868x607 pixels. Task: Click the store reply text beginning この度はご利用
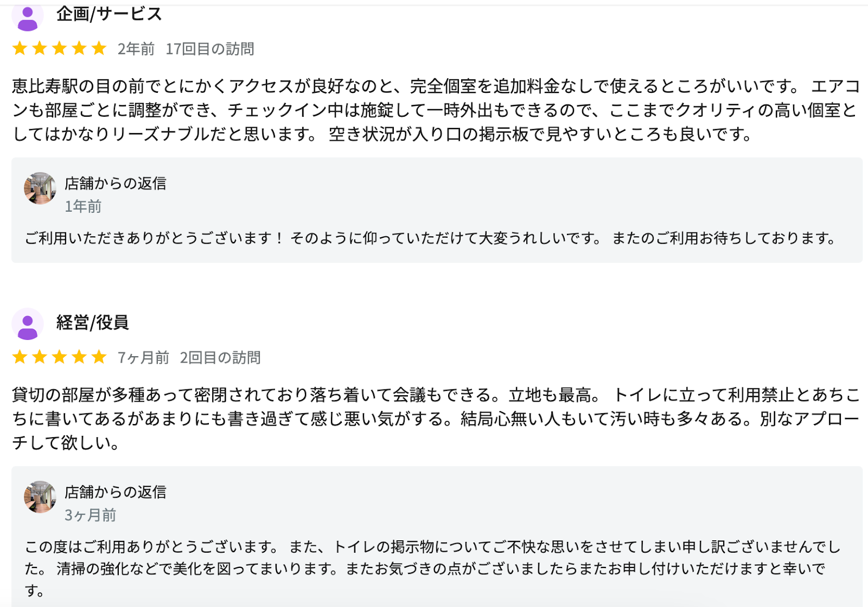click(433, 568)
